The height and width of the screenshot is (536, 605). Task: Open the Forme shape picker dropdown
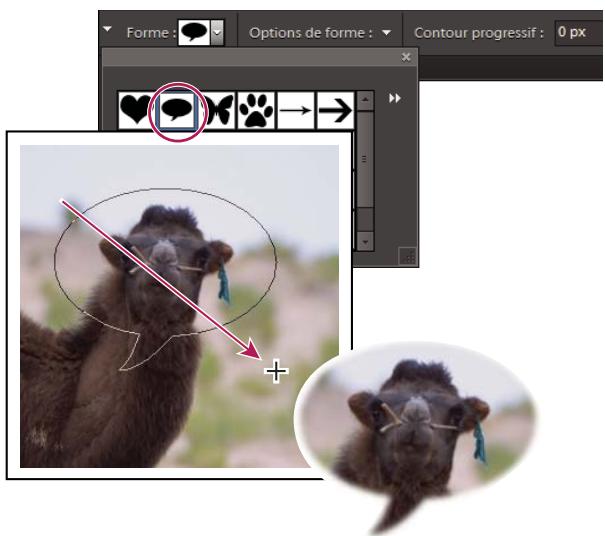[217, 33]
